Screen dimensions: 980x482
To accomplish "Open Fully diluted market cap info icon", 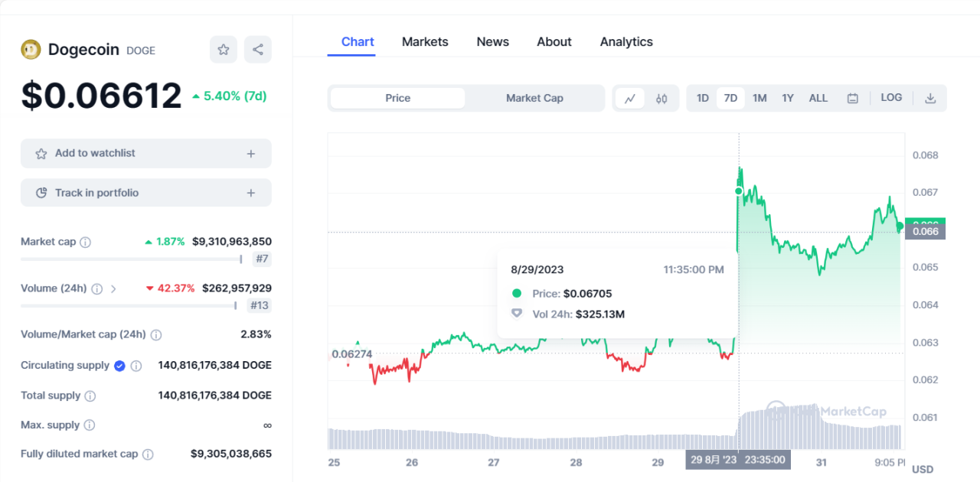I will (x=148, y=454).
